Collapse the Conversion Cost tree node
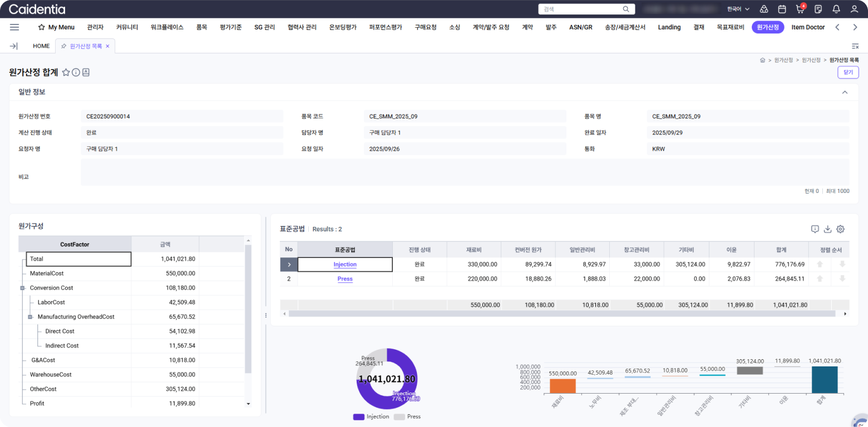This screenshot has width=868, height=427. click(x=23, y=288)
